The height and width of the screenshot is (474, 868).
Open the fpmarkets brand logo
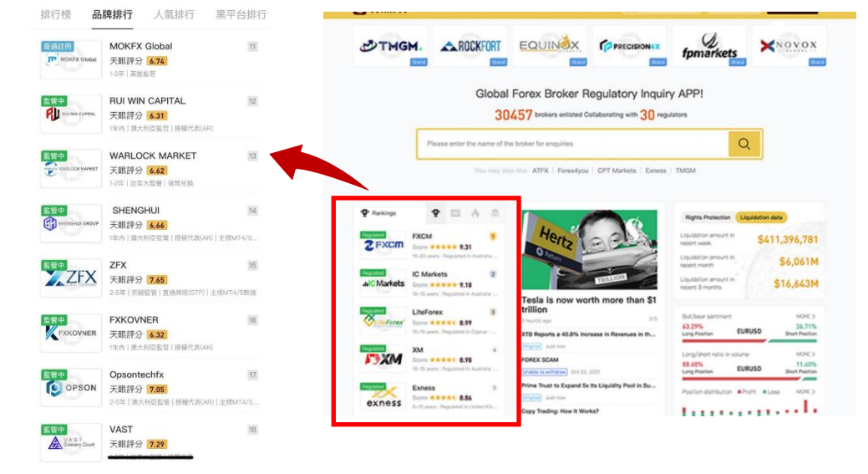[709, 46]
